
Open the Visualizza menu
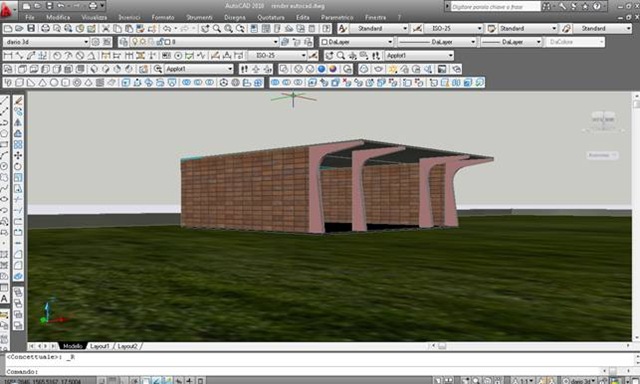coord(94,18)
